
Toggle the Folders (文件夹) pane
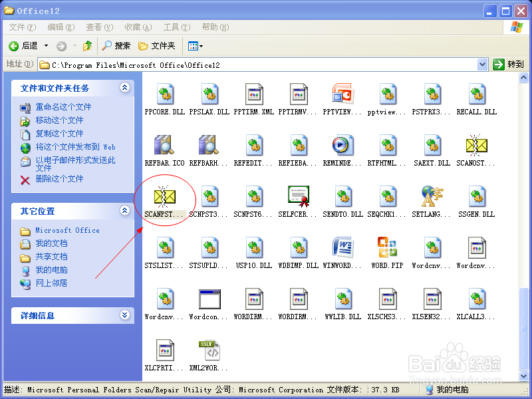pos(157,46)
